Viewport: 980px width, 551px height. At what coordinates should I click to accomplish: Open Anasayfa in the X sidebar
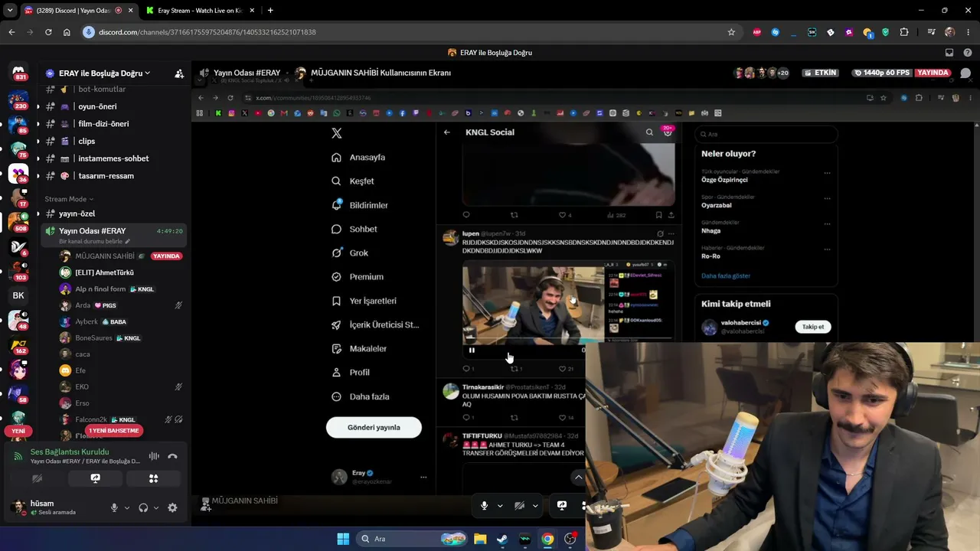pyautogui.click(x=358, y=158)
